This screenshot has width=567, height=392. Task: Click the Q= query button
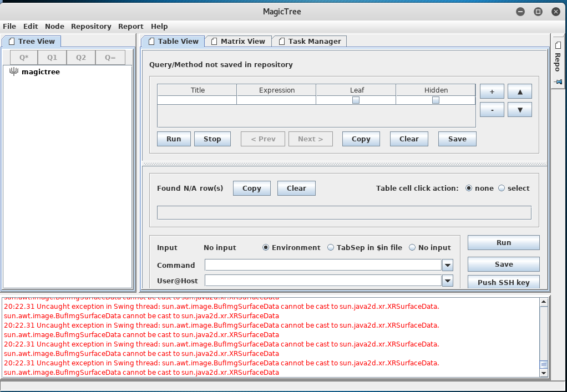coord(110,58)
